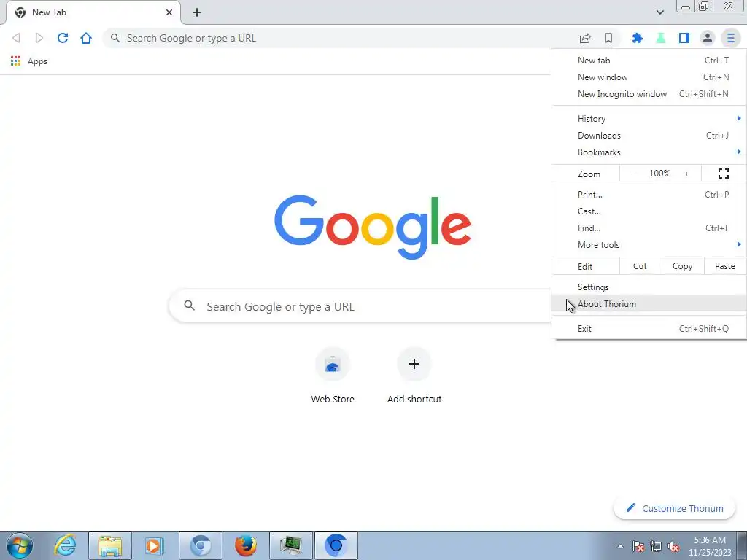Reload the current page
The height and width of the screenshot is (560, 747).
(63, 38)
